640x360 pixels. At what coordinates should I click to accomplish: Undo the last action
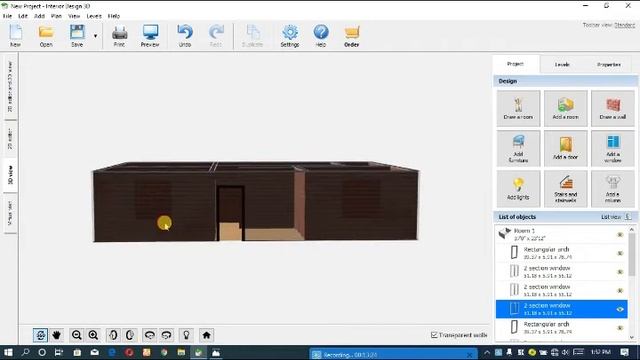(185, 36)
